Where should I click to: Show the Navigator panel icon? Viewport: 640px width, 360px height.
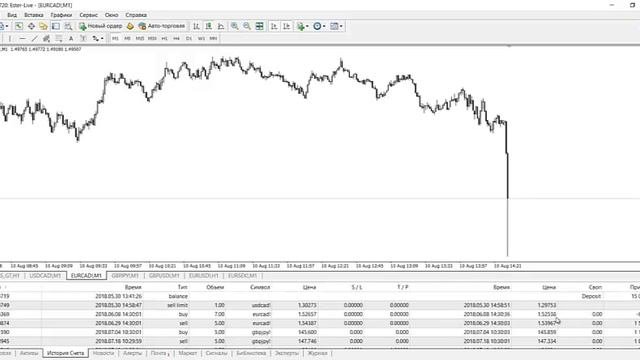pos(43,26)
